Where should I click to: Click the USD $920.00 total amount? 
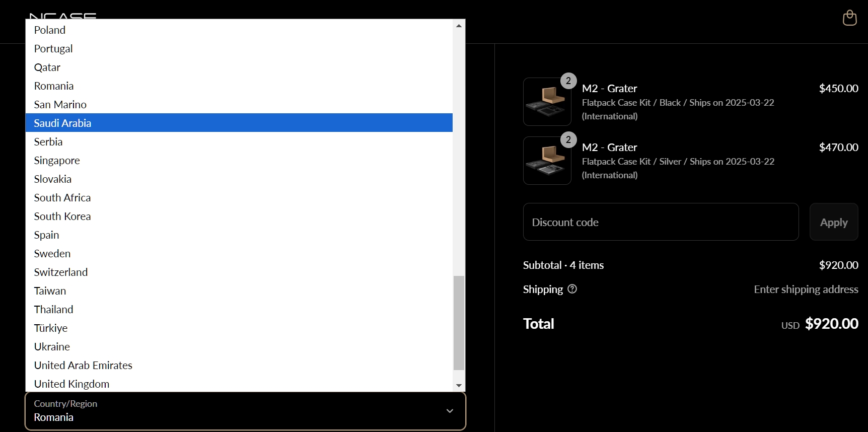pyautogui.click(x=820, y=324)
